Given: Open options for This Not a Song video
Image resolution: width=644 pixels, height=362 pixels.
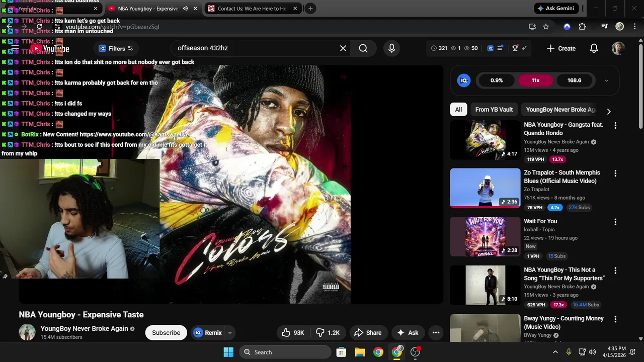Looking at the screenshot, I should (615, 270).
